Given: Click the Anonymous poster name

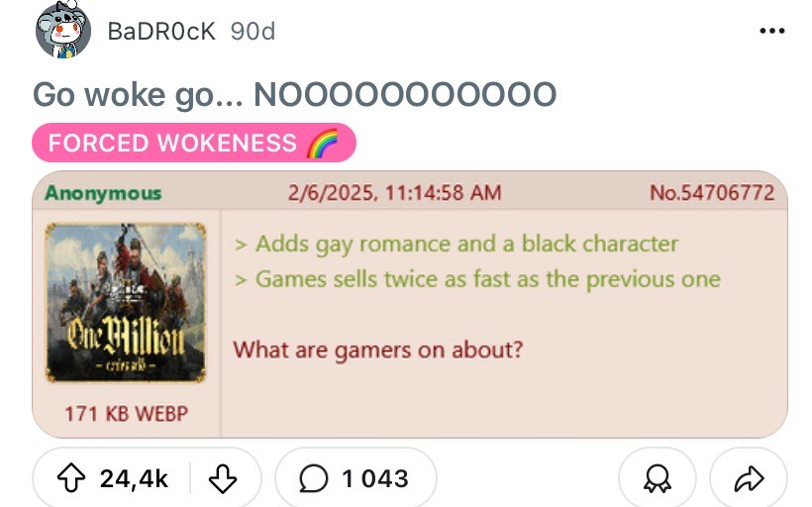Looking at the screenshot, I should (103, 193).
